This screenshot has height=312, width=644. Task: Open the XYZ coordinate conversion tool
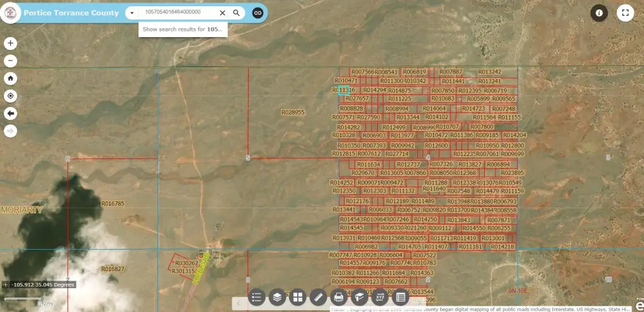(380, 297)
